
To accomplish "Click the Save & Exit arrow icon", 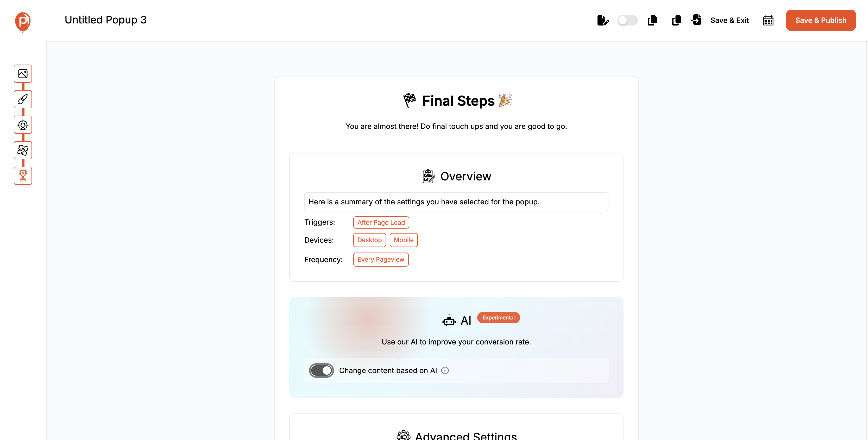I will click(696, 20).
